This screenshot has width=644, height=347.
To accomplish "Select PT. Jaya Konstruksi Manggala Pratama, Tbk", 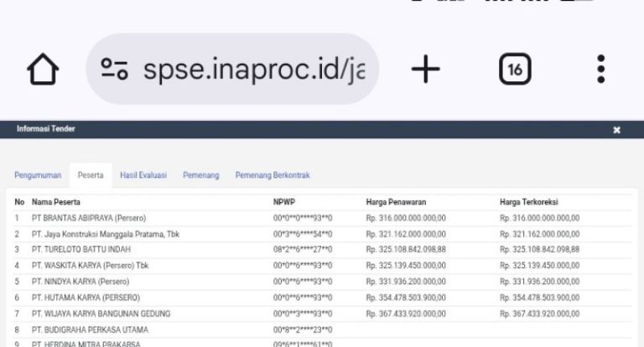I will pyautogui.click(x=106, y=234).
